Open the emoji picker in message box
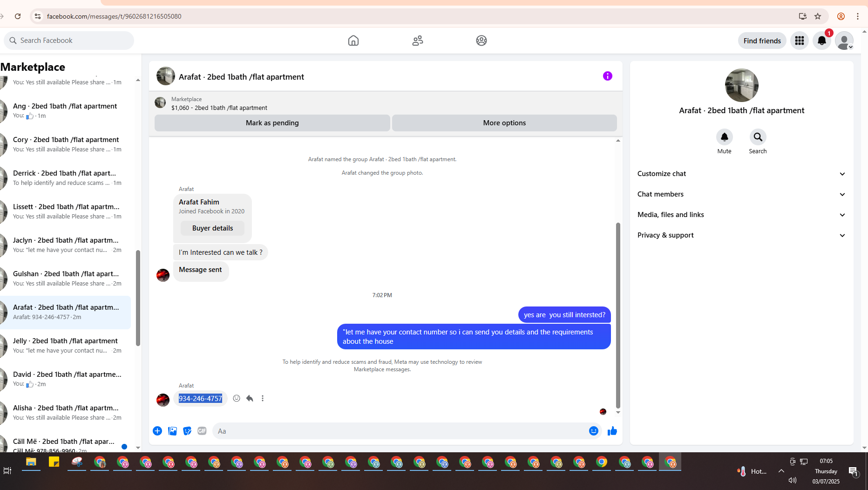 coord(593,431)
